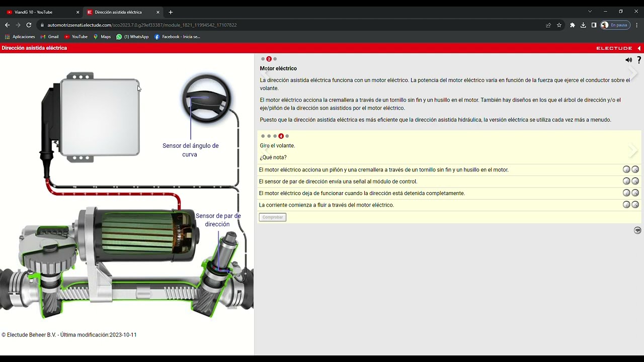Go back in the browser

click(7, 25)
